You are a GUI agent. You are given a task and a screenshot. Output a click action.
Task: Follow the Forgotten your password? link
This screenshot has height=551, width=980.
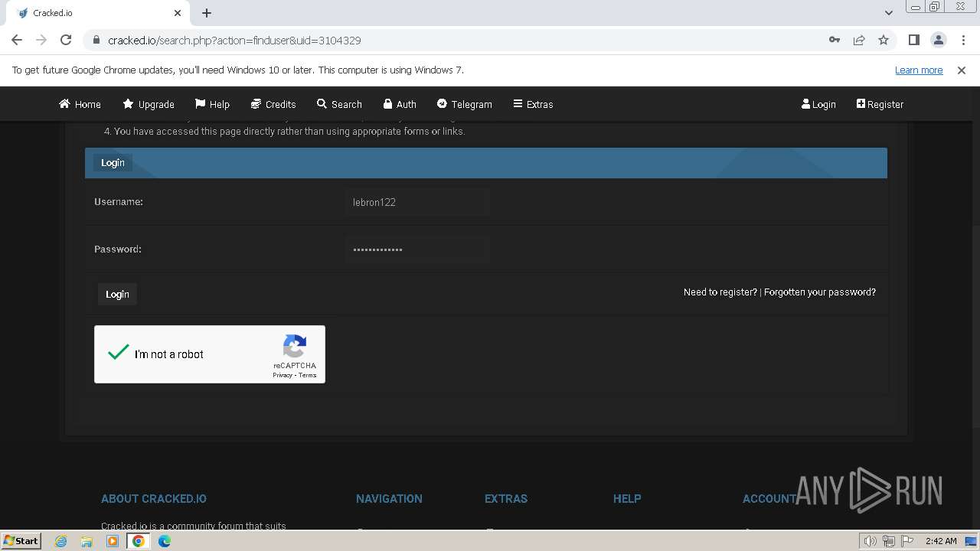click(x=820, y=292)
